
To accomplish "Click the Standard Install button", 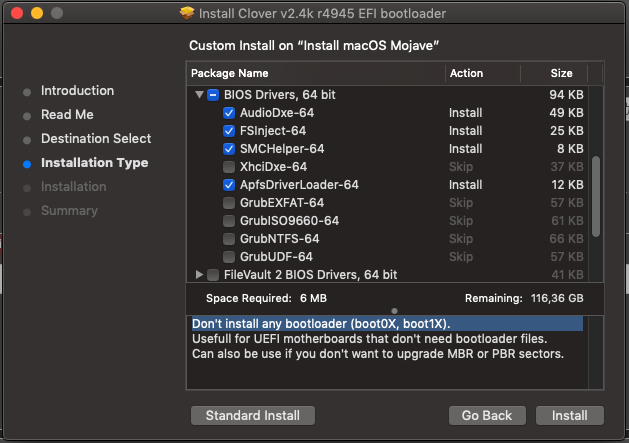I will [x=253, y=415].
